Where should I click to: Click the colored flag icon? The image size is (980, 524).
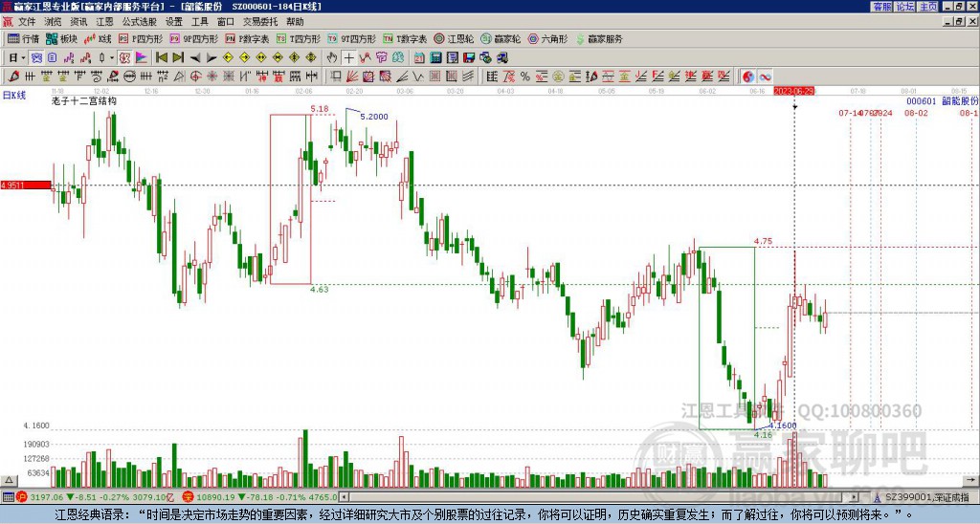142,57
